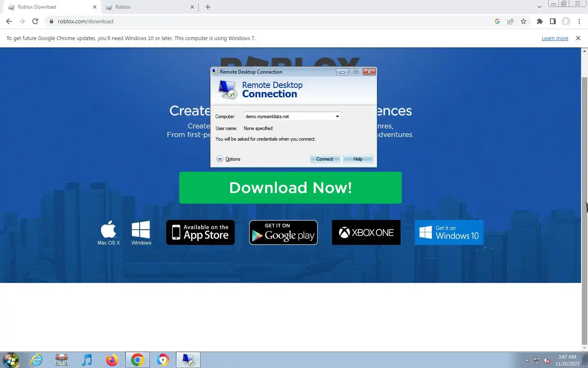Viewport: 588px width, 368px height.
Task: Launch Internet Explorer from taskbar
Action: tap(37, 360)
